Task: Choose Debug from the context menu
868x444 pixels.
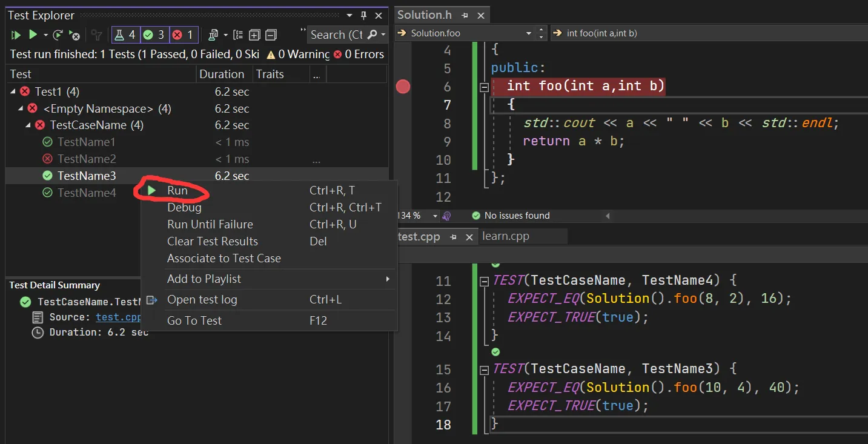Action: pos(184,207)
